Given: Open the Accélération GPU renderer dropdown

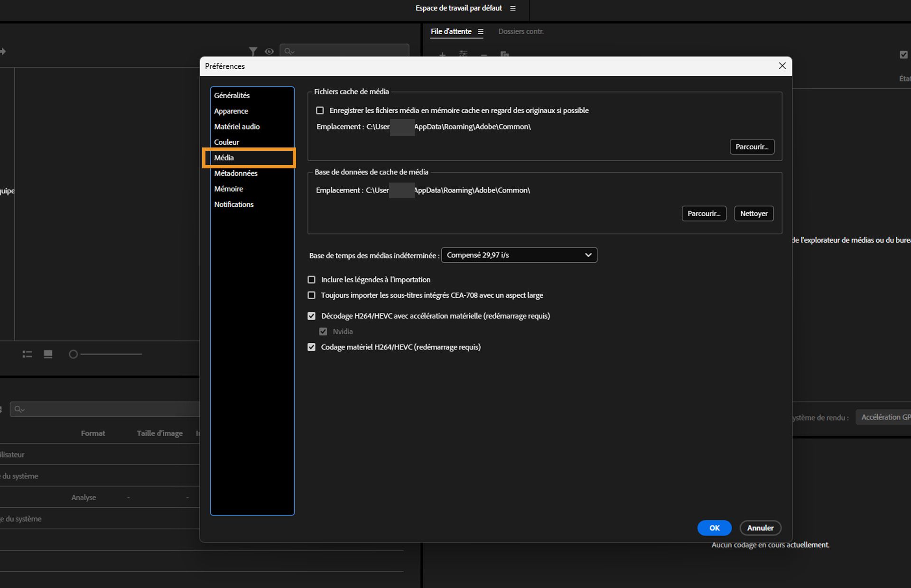Looking at the screenshot, I should (x=883, y=417).
